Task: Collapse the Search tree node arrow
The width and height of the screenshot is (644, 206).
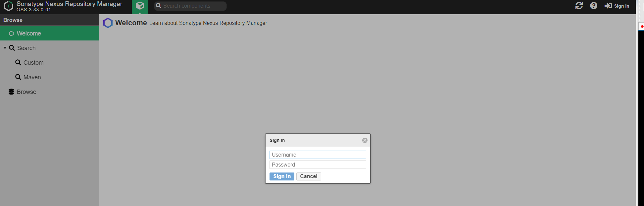Action: [x=5, y=48]
